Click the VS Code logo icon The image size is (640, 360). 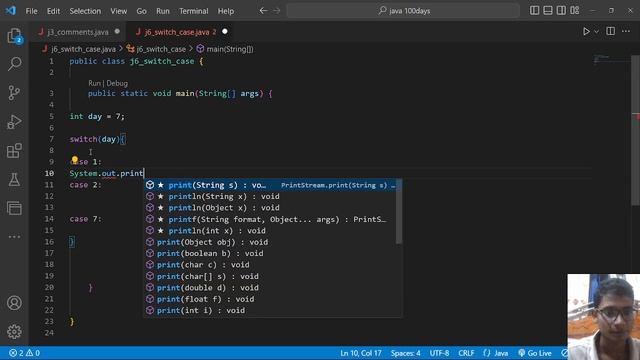click(11, 11)
